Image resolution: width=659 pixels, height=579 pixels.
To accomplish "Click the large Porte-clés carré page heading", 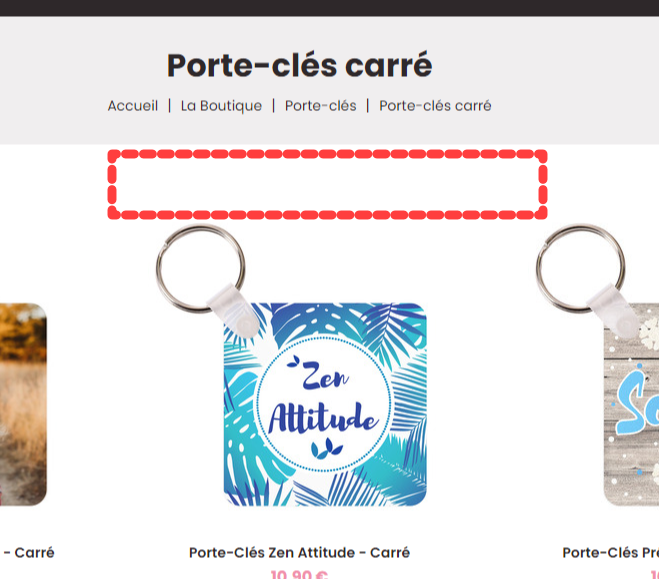I will (300, 65).
